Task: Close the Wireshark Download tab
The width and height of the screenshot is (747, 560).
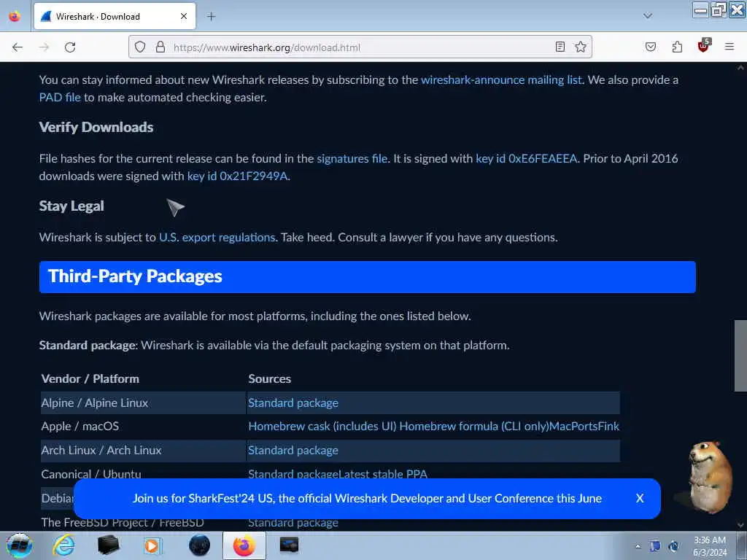Action: point(184,16)
